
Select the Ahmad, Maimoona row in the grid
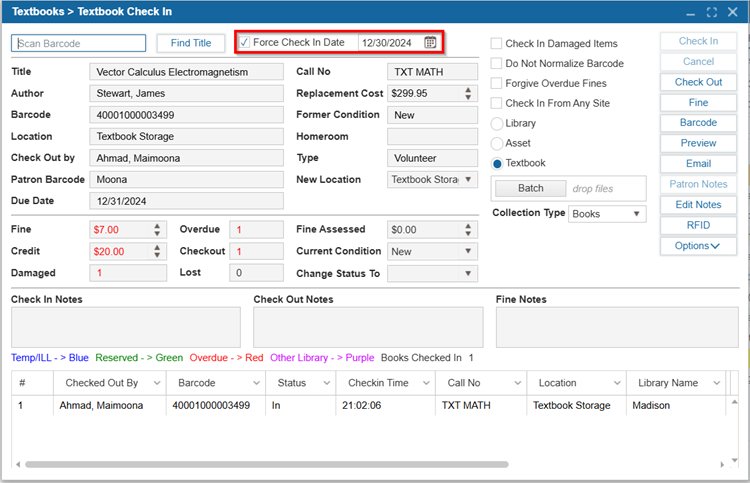coord(368,406)
